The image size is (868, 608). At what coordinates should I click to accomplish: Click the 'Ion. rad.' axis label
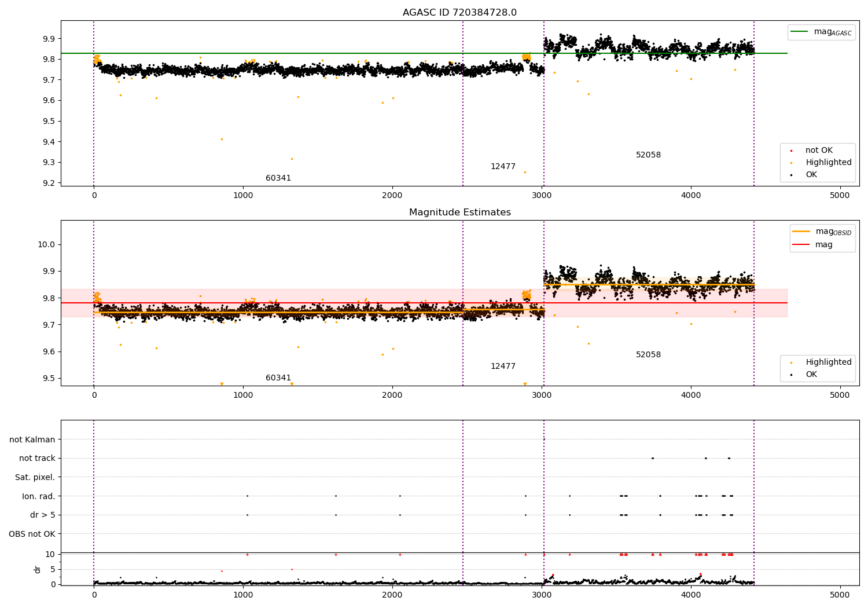(x=39, y=496)
